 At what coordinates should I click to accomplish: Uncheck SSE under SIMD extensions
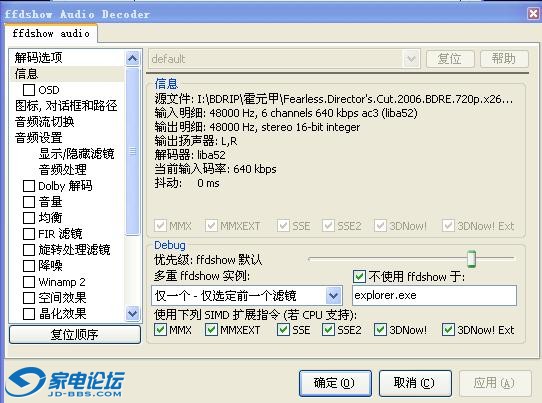tap(283, 330)
